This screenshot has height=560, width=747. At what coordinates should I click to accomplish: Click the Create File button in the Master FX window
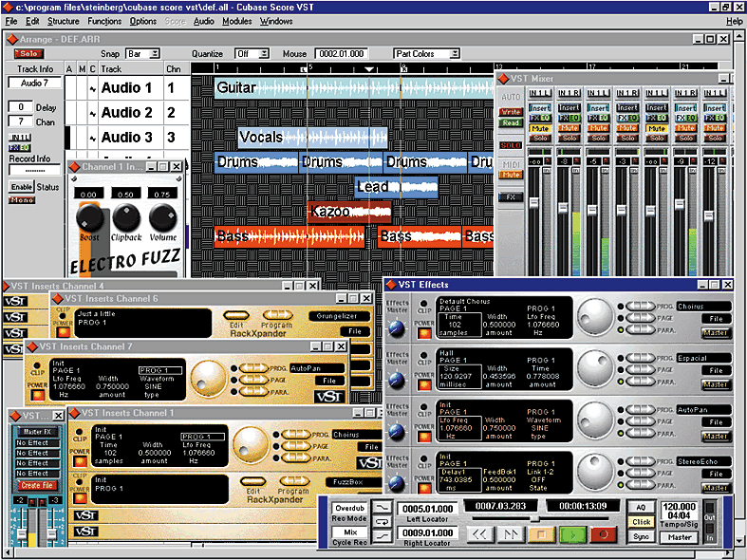tap(37, 485)
